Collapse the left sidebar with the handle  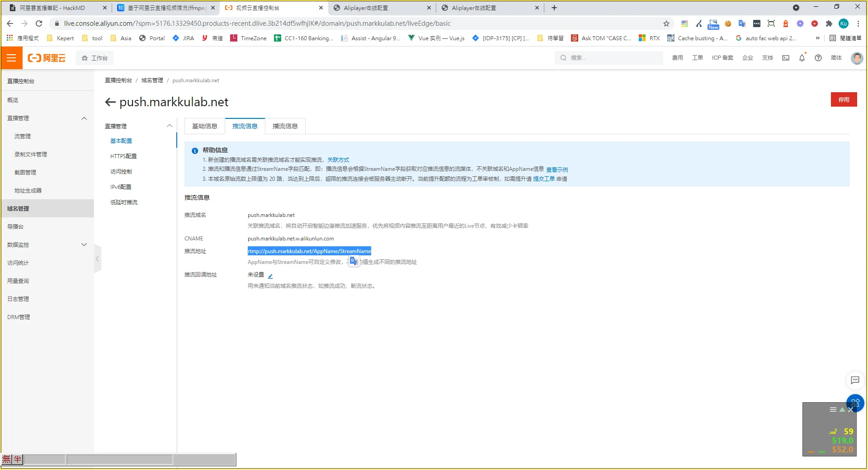tap(97, 259)
